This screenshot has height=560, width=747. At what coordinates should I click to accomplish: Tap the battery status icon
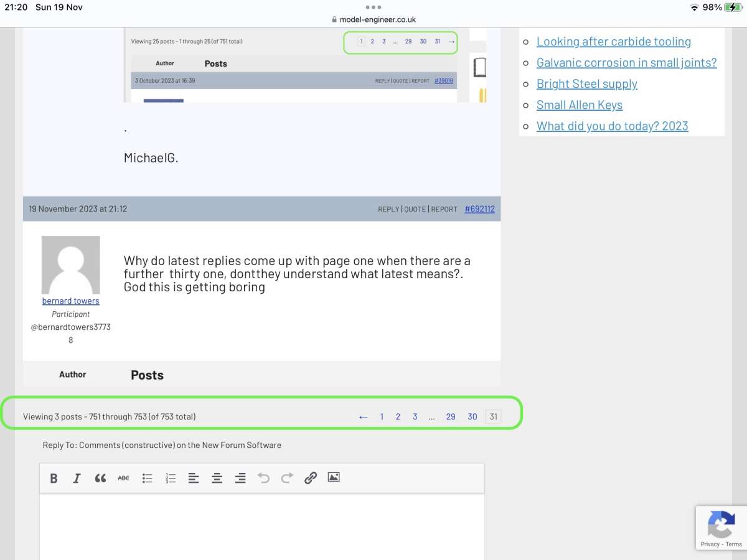(x=733, y=7)
